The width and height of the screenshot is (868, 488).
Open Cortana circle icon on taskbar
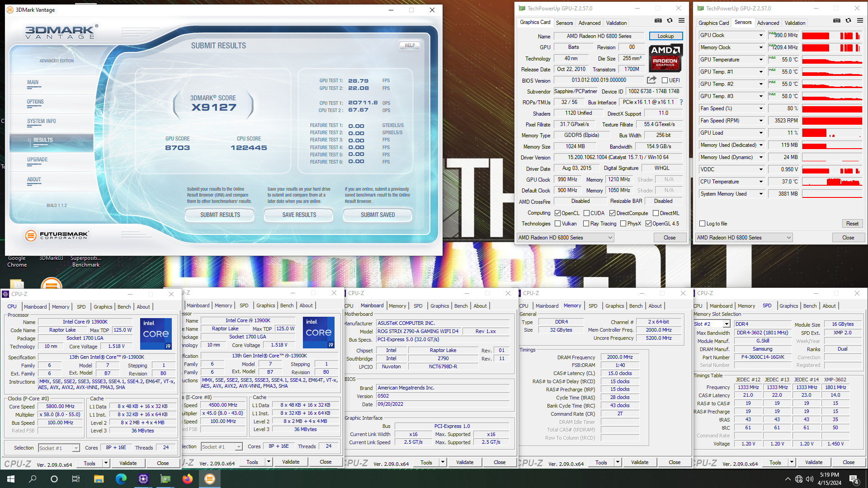tap(54, 479)
